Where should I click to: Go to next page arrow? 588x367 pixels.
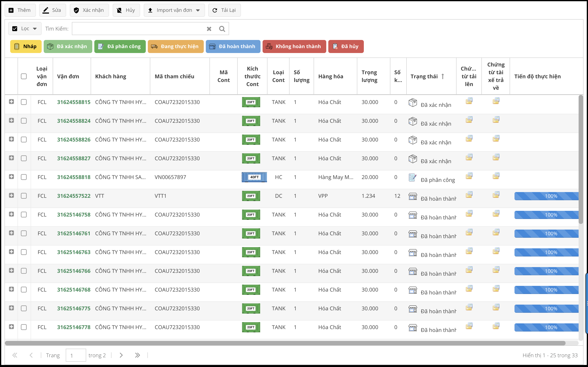pos(121,355)
